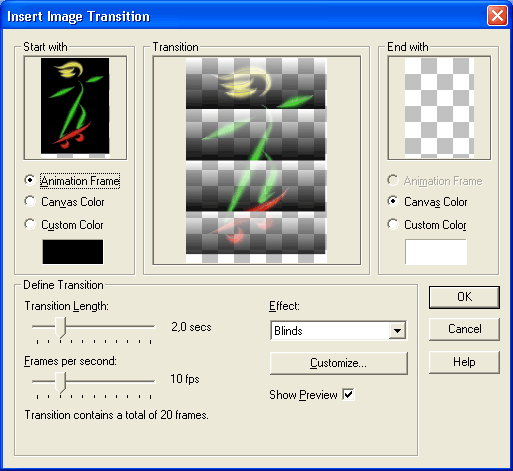Click the Transition preview image
513x471 pixels.
click(256, 160)
